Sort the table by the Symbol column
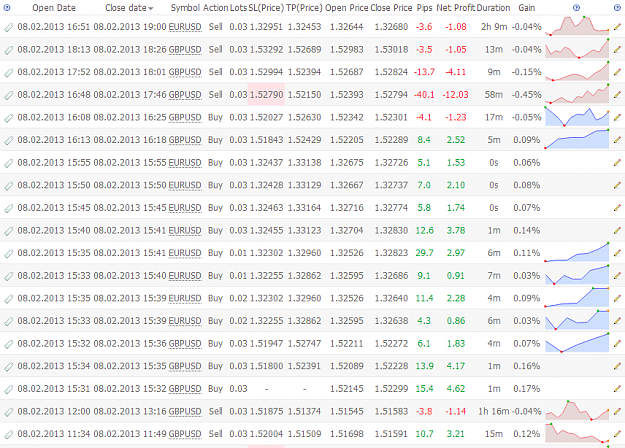625x448 pixels. click(x=185, y=8)
